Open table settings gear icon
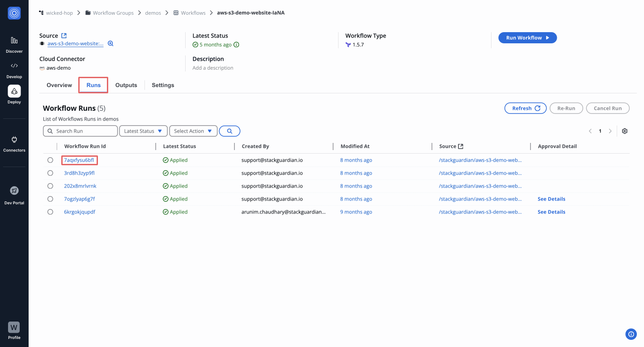Screen dimensions: 644x347 point(625,131)
